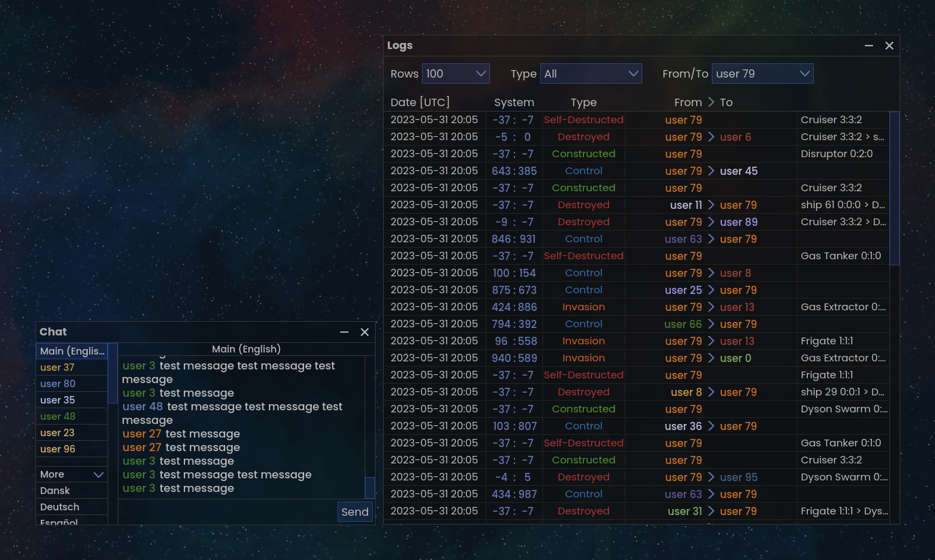Open private chat with user 23
This screenshot has height=560, width=935.
[x=72, y=433]
